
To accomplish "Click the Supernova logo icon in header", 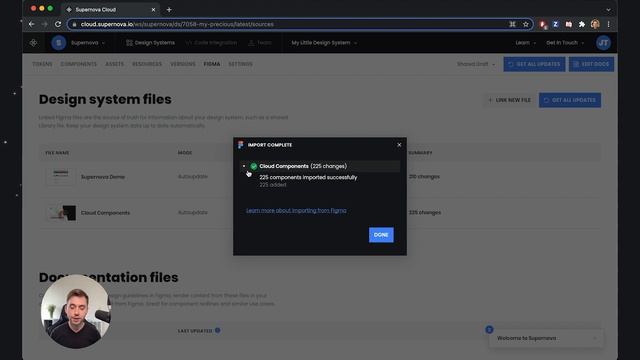I will pyautogui.click(x=33, y=42).
